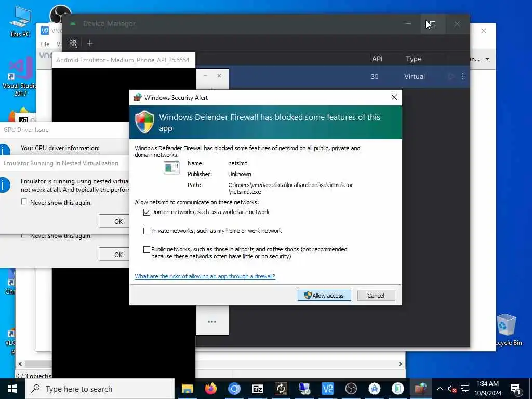The width and height of the screenshot is (532, 399).
Task: Open the device grid selector icon in Device Manager
Action: click(73, 44)
